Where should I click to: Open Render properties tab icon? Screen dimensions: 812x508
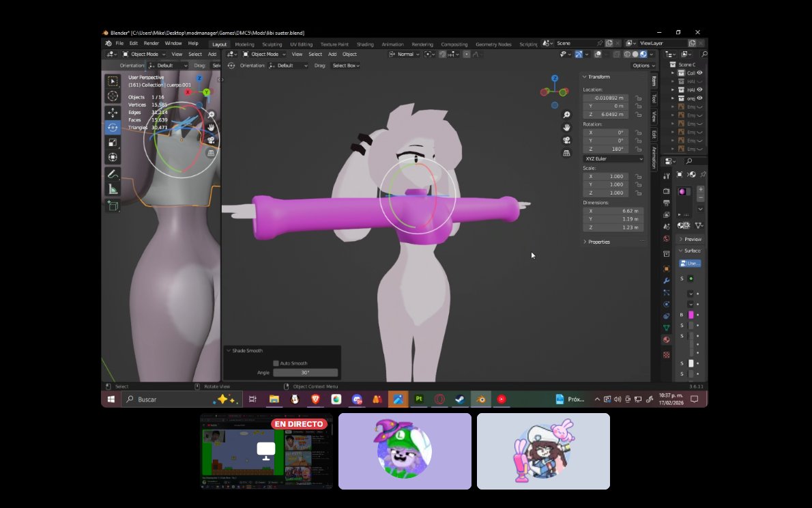[667, 191]
